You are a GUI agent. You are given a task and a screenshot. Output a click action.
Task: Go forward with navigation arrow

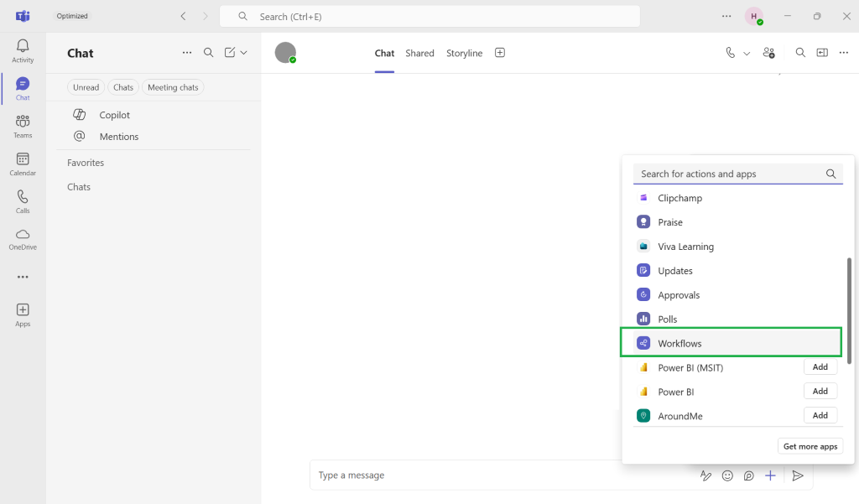pos(206,16)
